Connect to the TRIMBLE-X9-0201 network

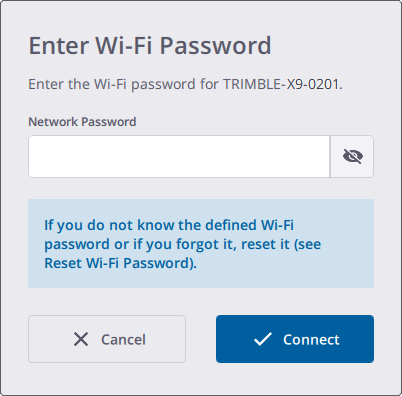pos(295,339)
